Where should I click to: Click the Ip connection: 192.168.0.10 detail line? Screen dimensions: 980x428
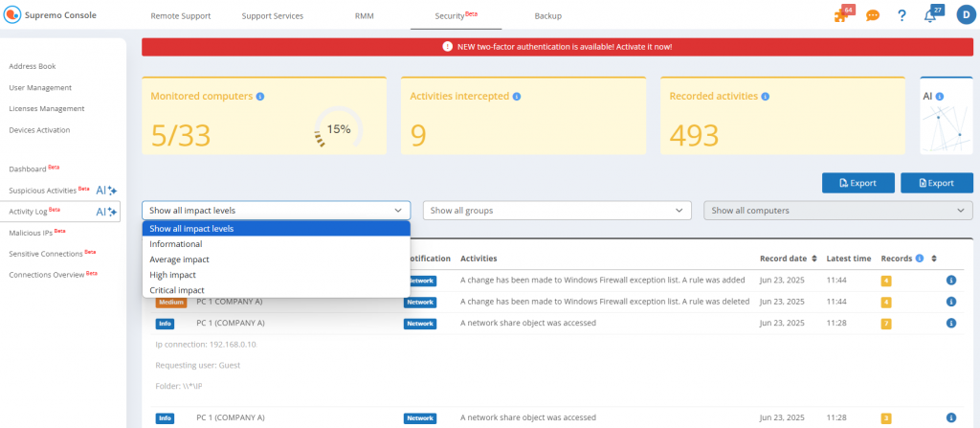[x=206, y=344]
